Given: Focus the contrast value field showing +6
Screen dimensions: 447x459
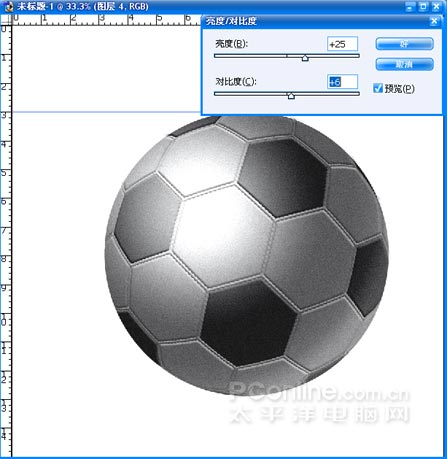Looking at the screenshot, I should 342,82.
